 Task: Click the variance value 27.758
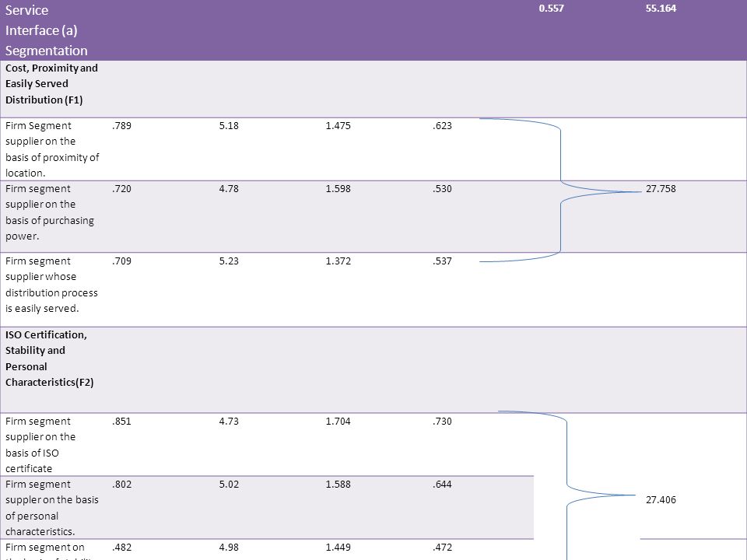661,188
